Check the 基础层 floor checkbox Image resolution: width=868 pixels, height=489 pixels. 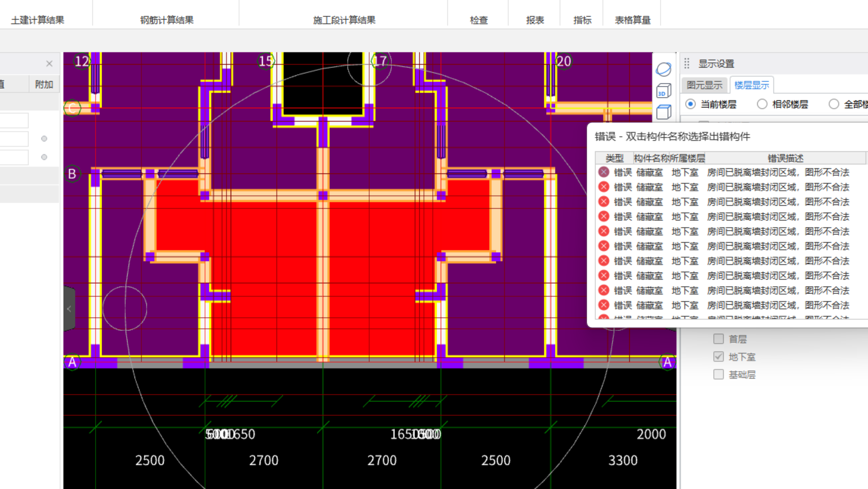tap(719, 375)
